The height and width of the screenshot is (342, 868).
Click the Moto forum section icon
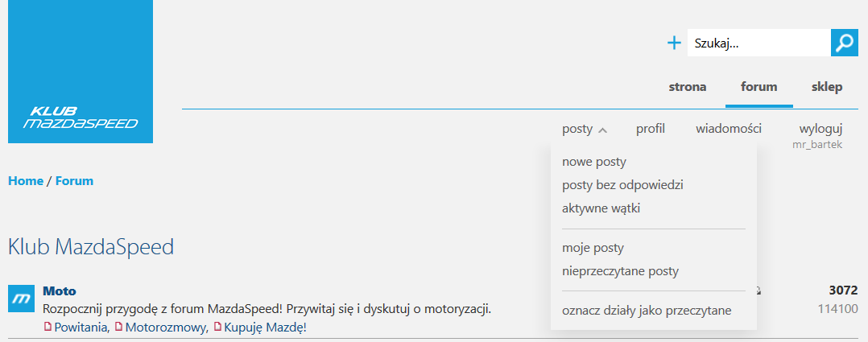pyautogui.click(x=20, y=299)
